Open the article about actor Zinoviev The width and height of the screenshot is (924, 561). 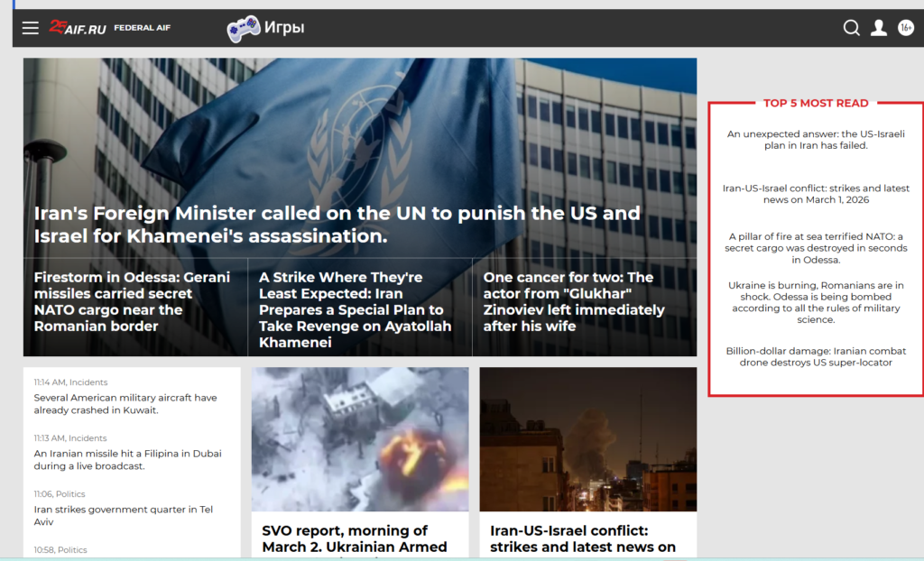click(x=573, y=301)
